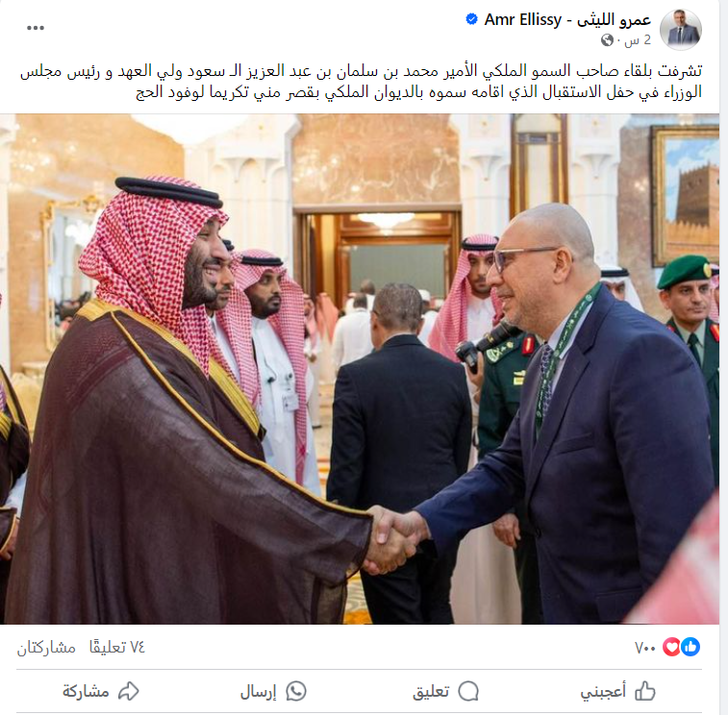This screenshot has height=715, width=728.
Task: View the مشاركتان shares count
Action: pyautogui.click(x=46, y=648)
